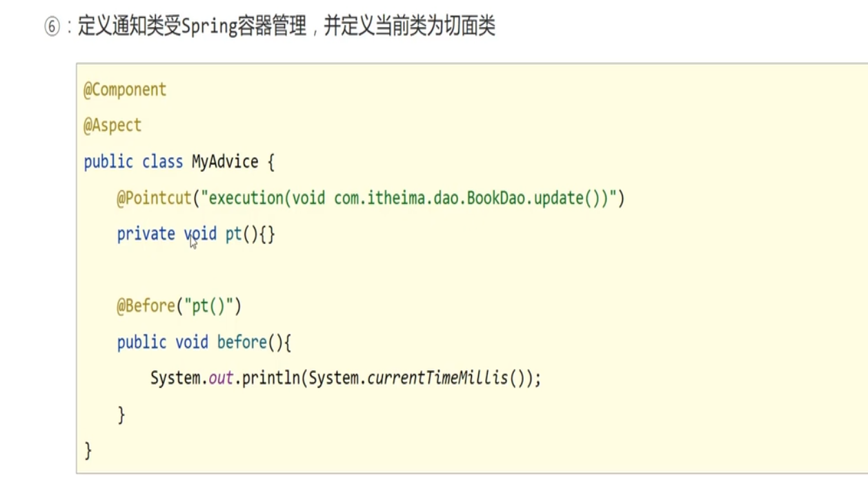Click the execution expression string
Screen dimensions: 868x500
[408, 199]
